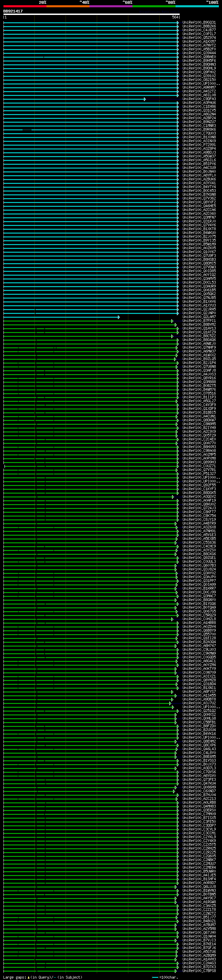The image size is (222, 980).
Task: Select hit label UniRef100_C1EH86
Action: click(x=199, y=106)
